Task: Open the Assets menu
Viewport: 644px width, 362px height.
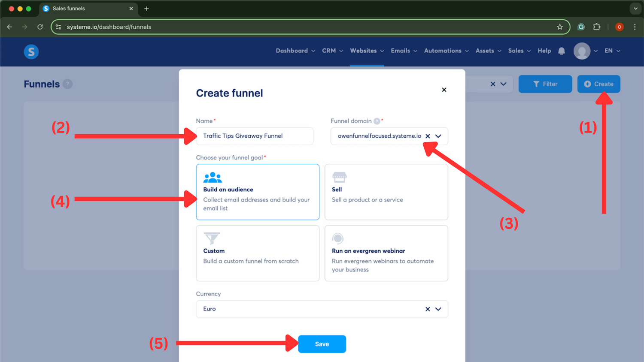Action: click(x=488, y=51)
